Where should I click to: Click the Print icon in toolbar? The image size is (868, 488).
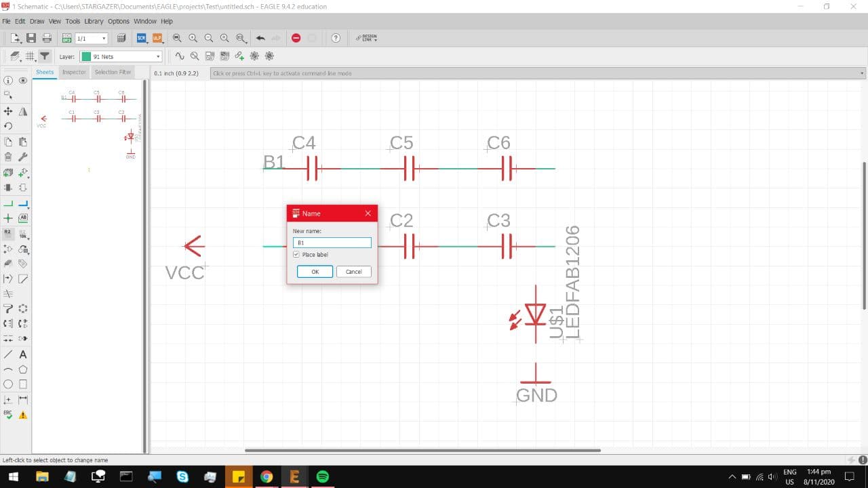[x=47, y=38]
